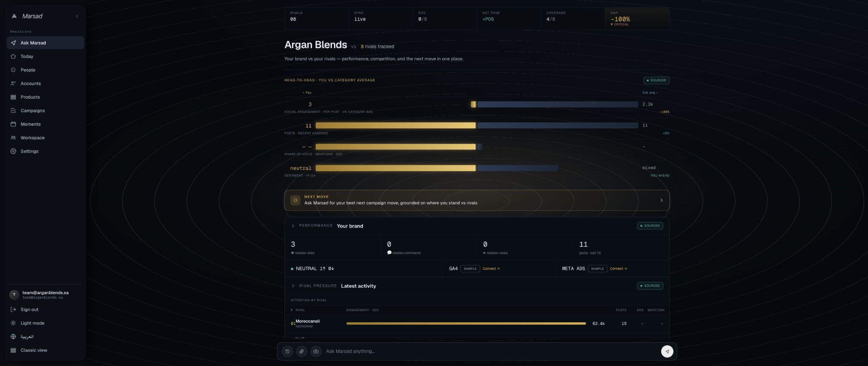The height and width of the screenshot is (366, 868).
Task: Click the posts recent cadence bar
Action: [477, 125]
